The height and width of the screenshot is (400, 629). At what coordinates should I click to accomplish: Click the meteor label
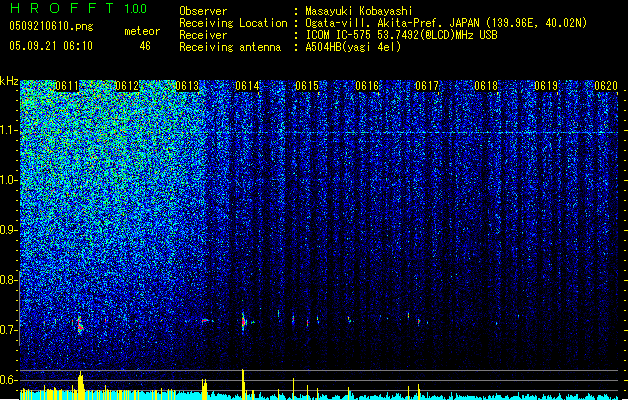click(x=142, y=31)
